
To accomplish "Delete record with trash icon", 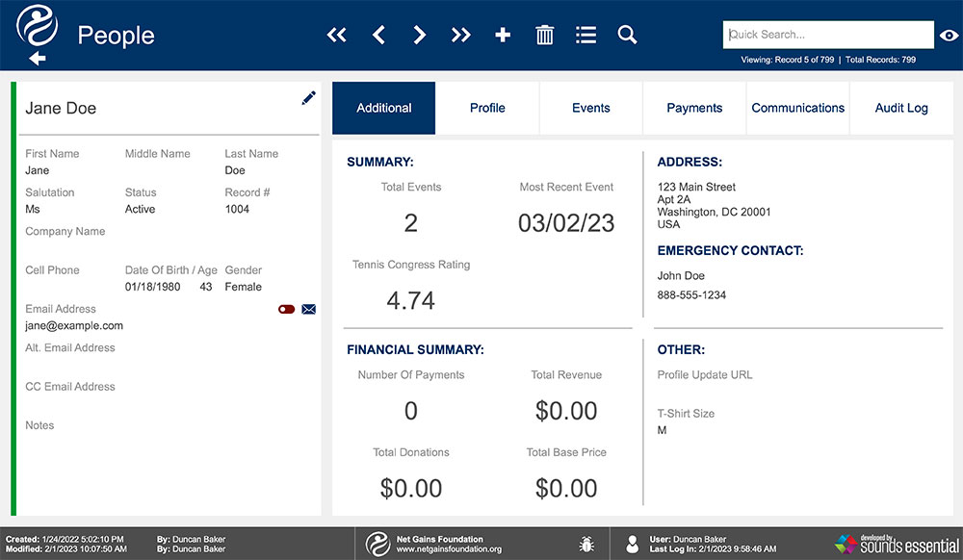I will click(x=544, y=35).
